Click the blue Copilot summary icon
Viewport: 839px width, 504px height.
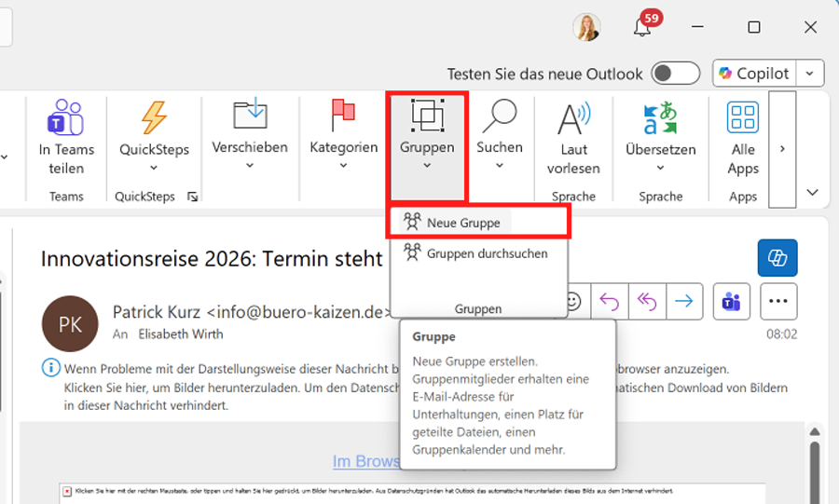pos(777,258)
